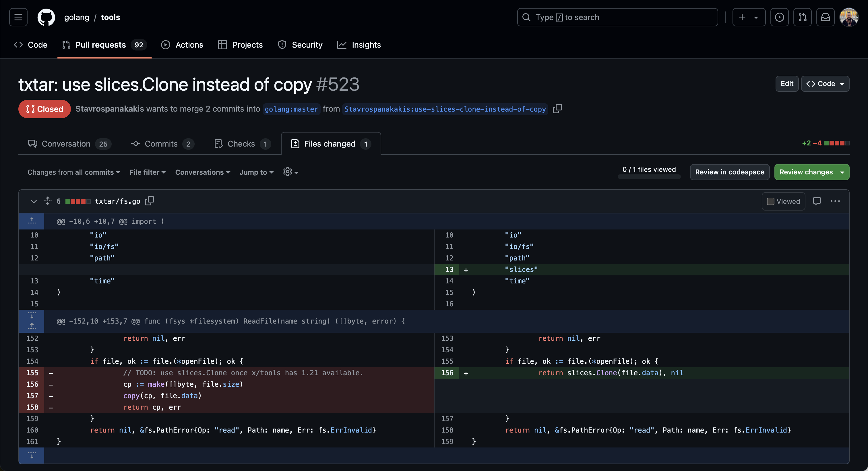Open the file options ellipsis menu
Image resolution: width=868 pixels, height=471 pixels.
[x=835, y=201]
